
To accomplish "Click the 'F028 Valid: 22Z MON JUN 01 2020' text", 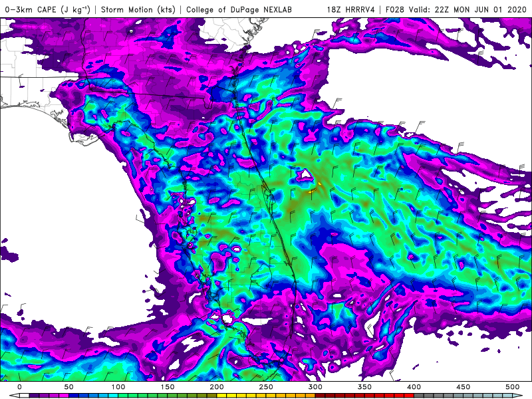I will pyautogui.click(x=456, y=9).
